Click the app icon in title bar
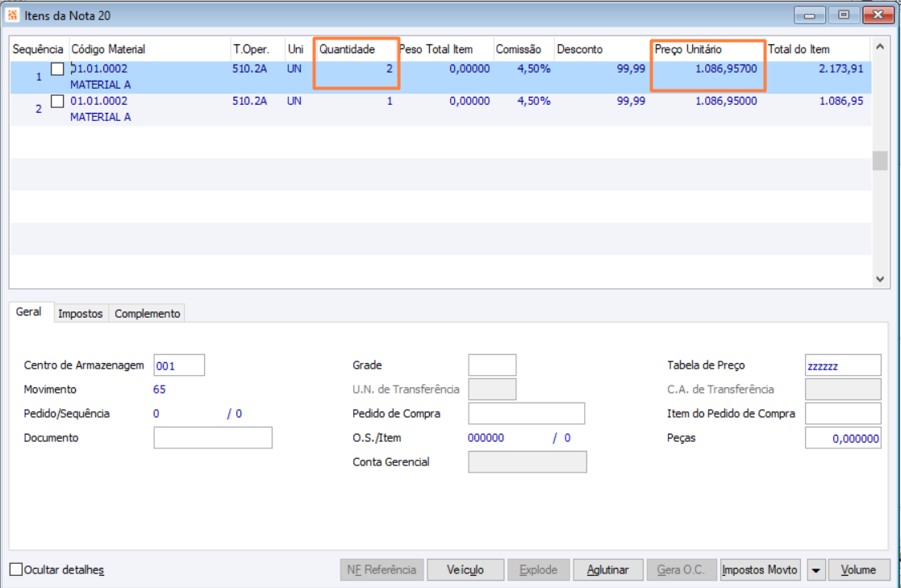The height and width of the screenshot is (588, 901). [12, 15]
